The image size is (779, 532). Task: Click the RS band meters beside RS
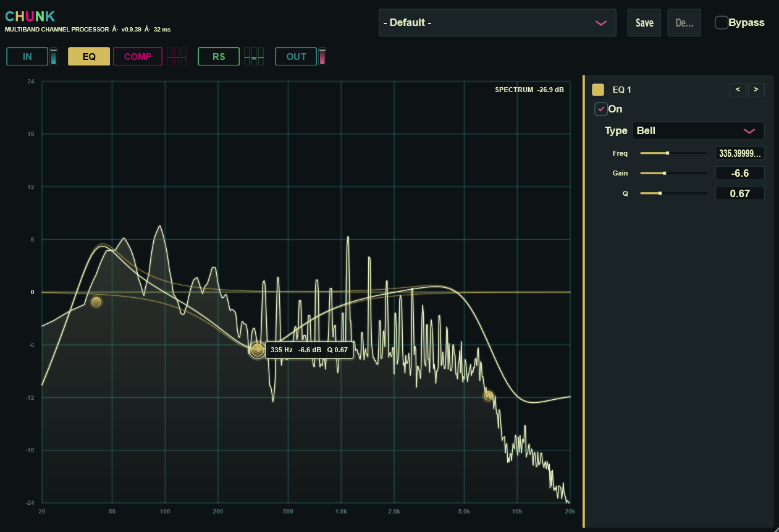click(254, 56)
